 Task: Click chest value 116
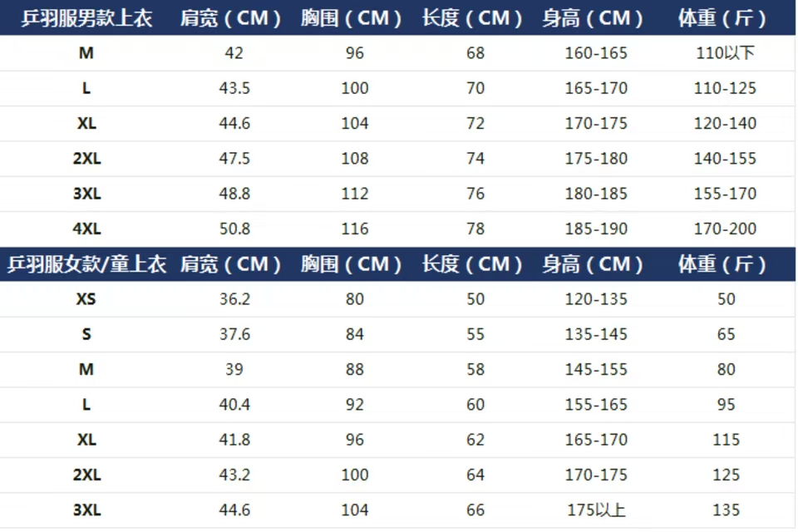tap(355, 229)
